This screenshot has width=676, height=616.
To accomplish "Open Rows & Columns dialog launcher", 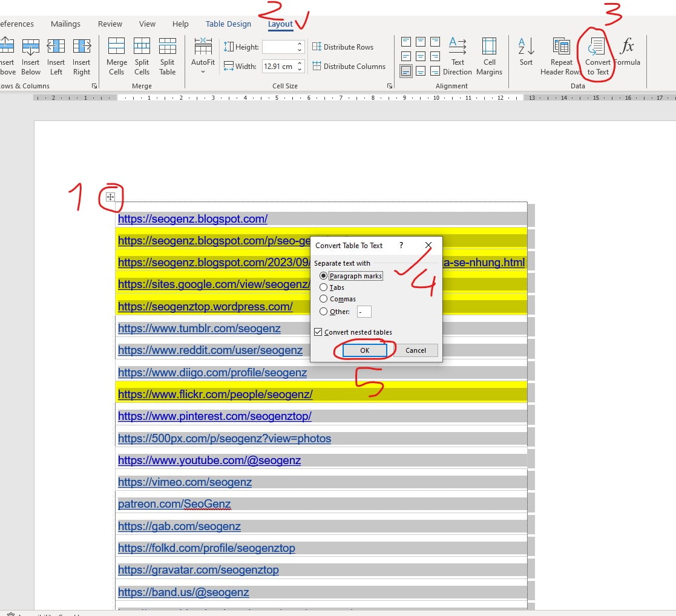I will tap(94, 86).
